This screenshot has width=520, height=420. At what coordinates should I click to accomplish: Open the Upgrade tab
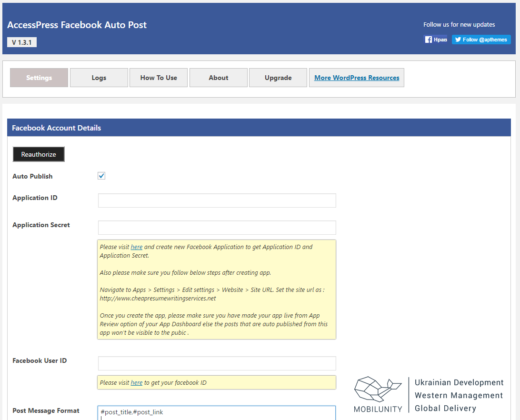278,78
